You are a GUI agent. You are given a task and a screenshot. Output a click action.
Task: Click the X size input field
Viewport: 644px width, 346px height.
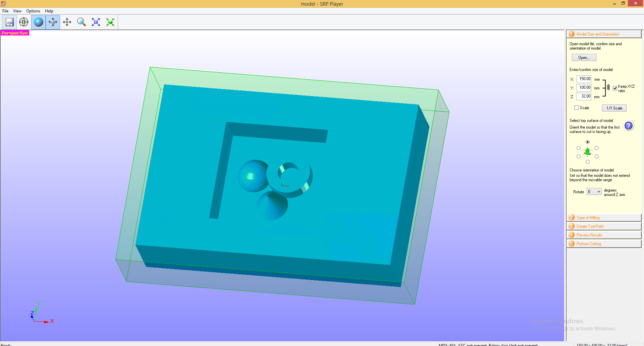point(584,79)
